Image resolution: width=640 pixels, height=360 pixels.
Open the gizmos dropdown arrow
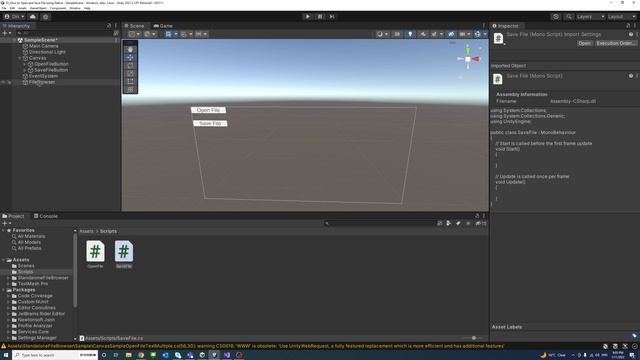pyautogui.click(x=485, y=34)
